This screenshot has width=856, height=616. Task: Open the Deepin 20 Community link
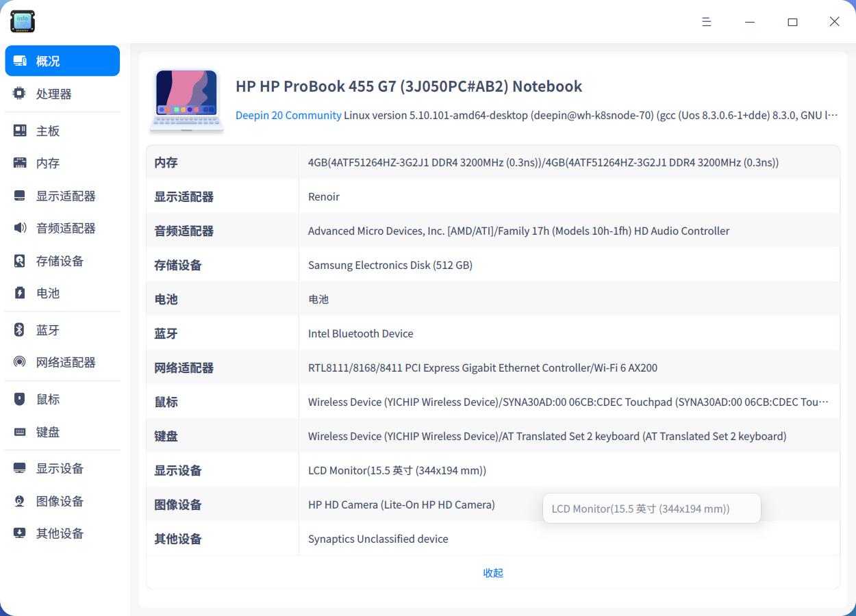coord(288,115)
